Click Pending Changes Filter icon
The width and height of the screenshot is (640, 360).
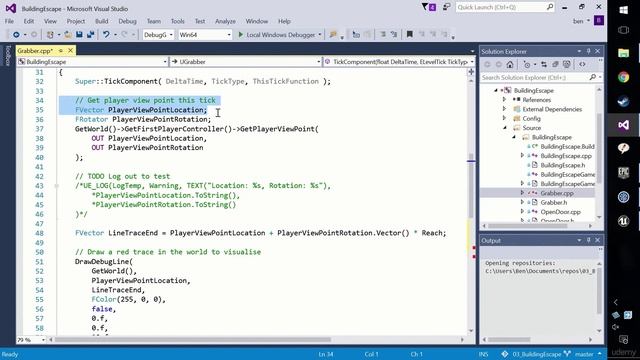pyautogui.click(x=527, y=64)
